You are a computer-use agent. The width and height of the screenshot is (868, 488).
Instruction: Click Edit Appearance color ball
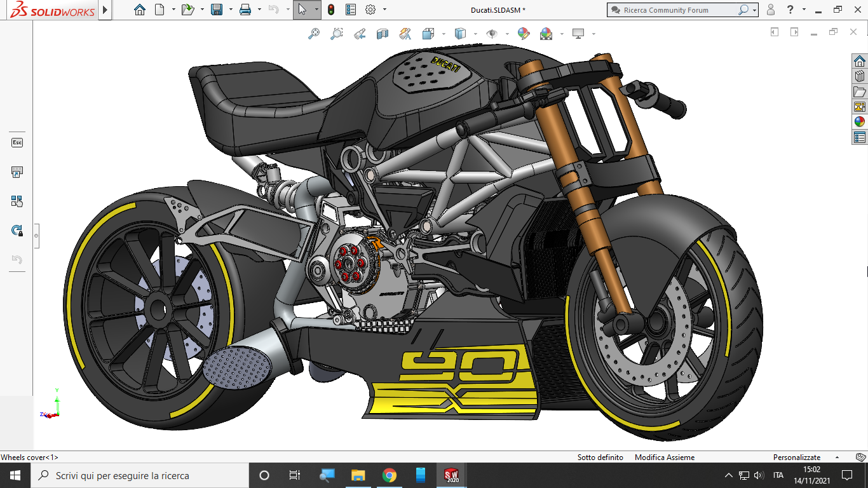coord(524,34)
